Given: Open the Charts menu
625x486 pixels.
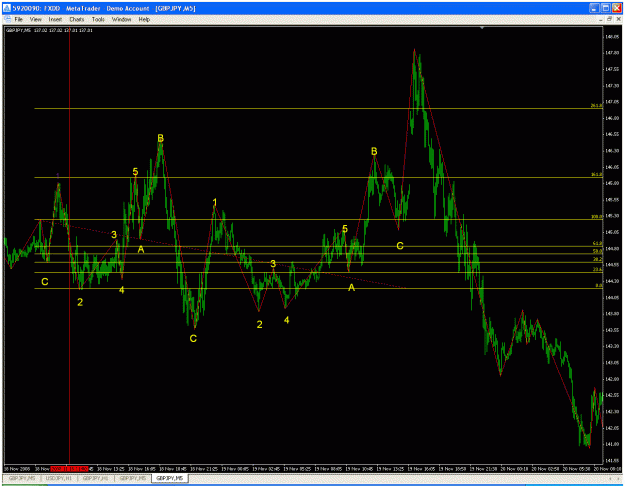Looking at the screenshot, I should coord(77,19).
